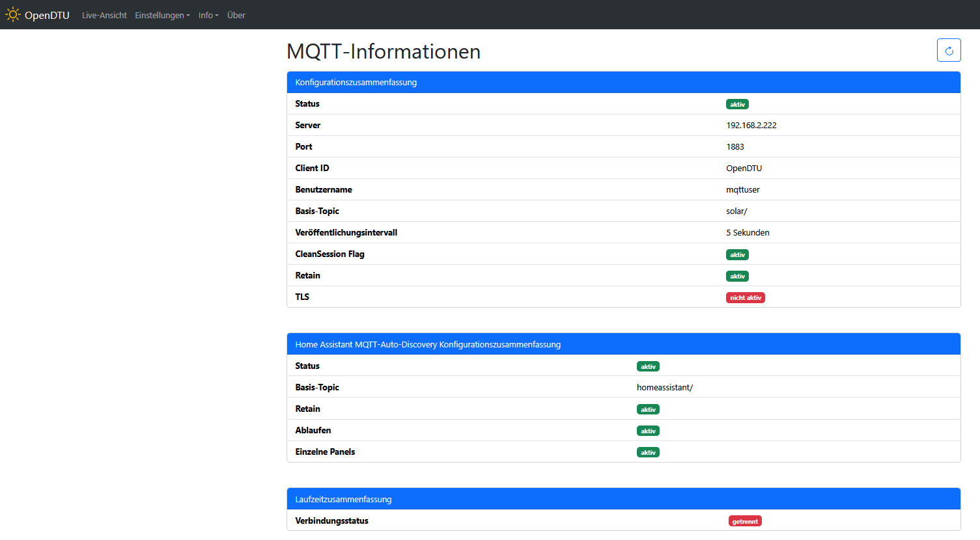Click the Einzelne Panels 'aktiv' badge
980x540 pixels.
pyautogui.click(x=648, y=452)
